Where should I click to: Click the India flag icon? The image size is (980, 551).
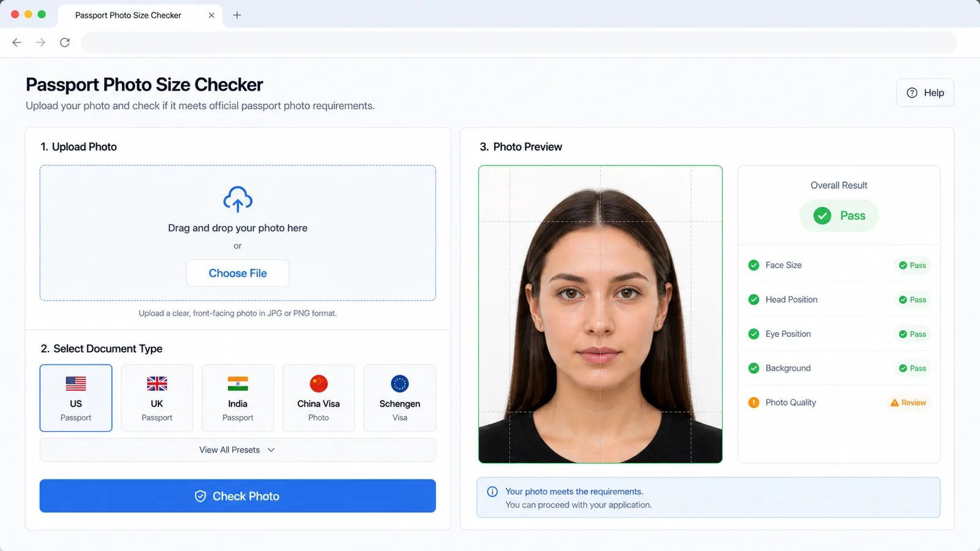[238, 384]
